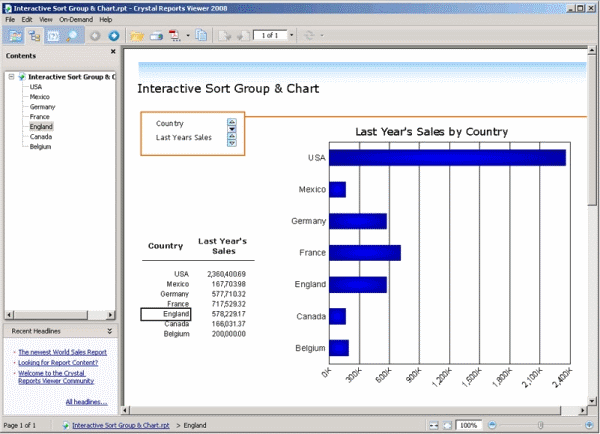Sort Country column with its sort arrows
The height and width of the screenshot is (434, 600).
tap(231, 124)
